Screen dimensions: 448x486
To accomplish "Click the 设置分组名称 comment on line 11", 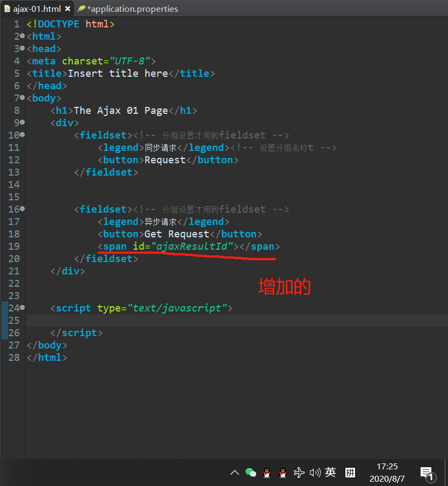I will click(284, 148).
